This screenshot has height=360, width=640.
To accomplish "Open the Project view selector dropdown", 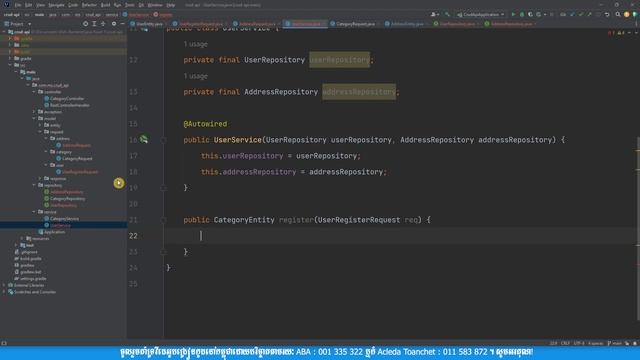I will pyautogui.click(x=18, y=24).
